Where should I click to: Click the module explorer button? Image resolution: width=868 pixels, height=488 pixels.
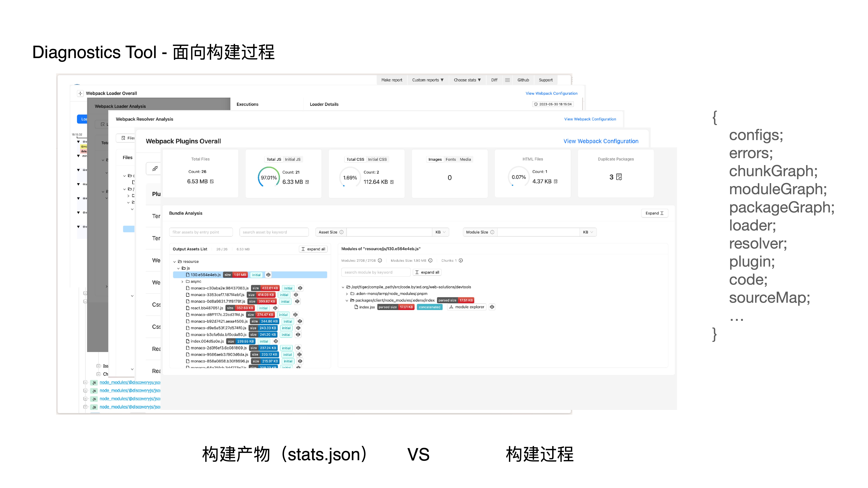tap(466, 307)
